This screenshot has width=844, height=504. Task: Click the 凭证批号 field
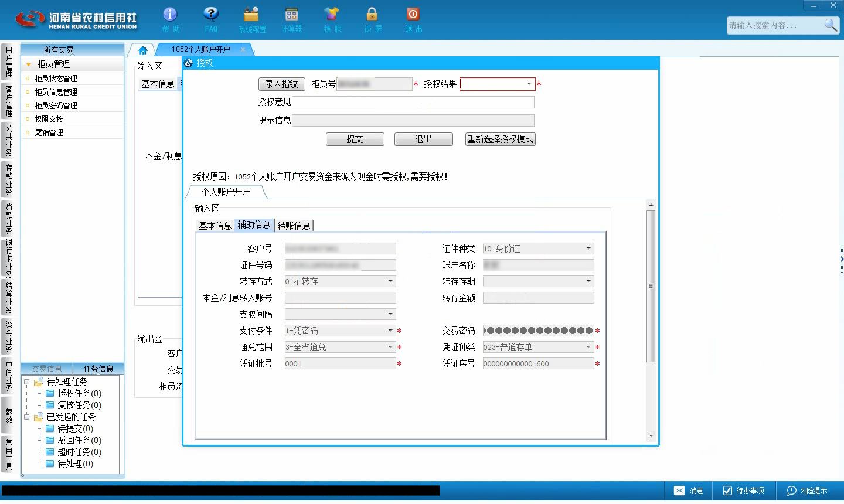(340, 363)
